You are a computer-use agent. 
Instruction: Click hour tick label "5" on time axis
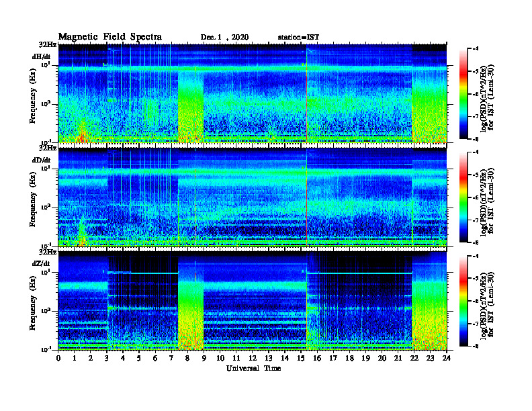139,358
